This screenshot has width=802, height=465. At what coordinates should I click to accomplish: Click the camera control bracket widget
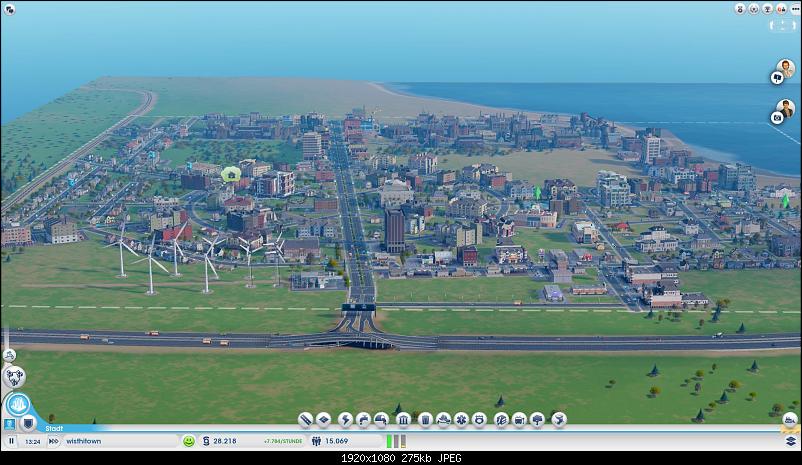(783, 25)
